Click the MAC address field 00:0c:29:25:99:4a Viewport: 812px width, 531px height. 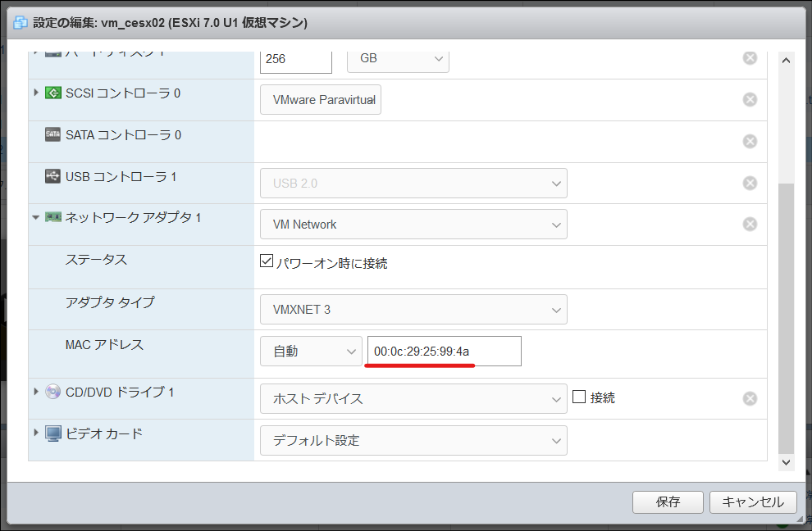point(445,352)
